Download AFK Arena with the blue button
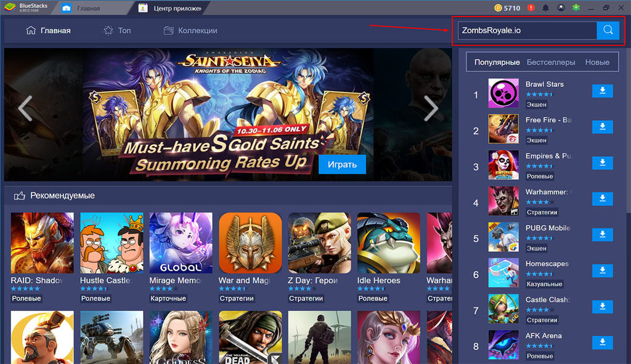The image size is (631, 364). tap(603, 342)
